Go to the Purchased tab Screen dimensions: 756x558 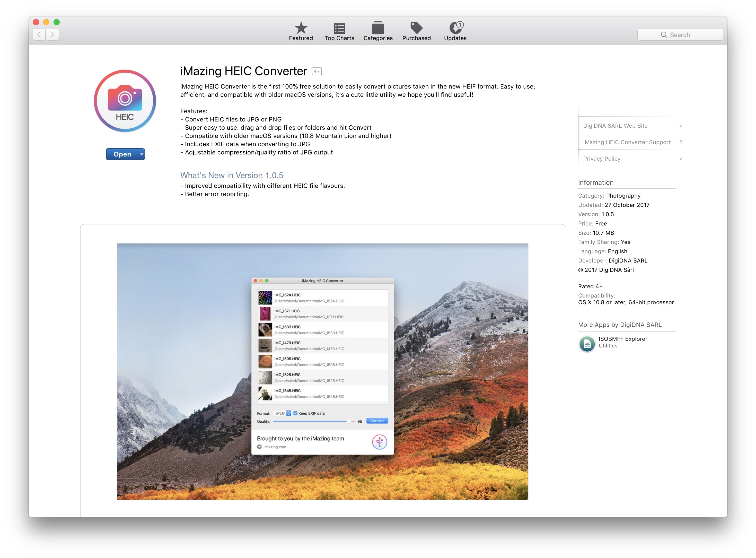[x=416, y=31]
